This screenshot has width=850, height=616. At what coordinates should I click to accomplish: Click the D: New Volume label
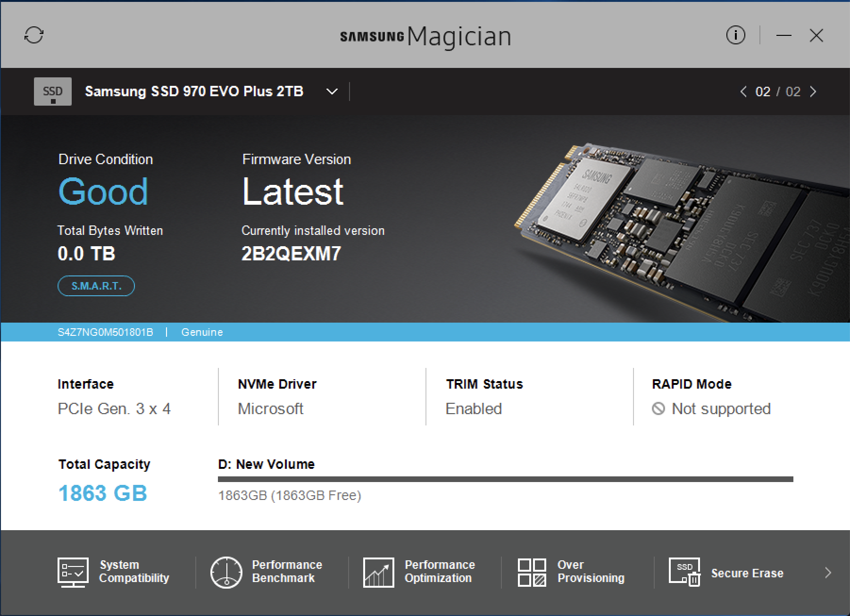267,464
